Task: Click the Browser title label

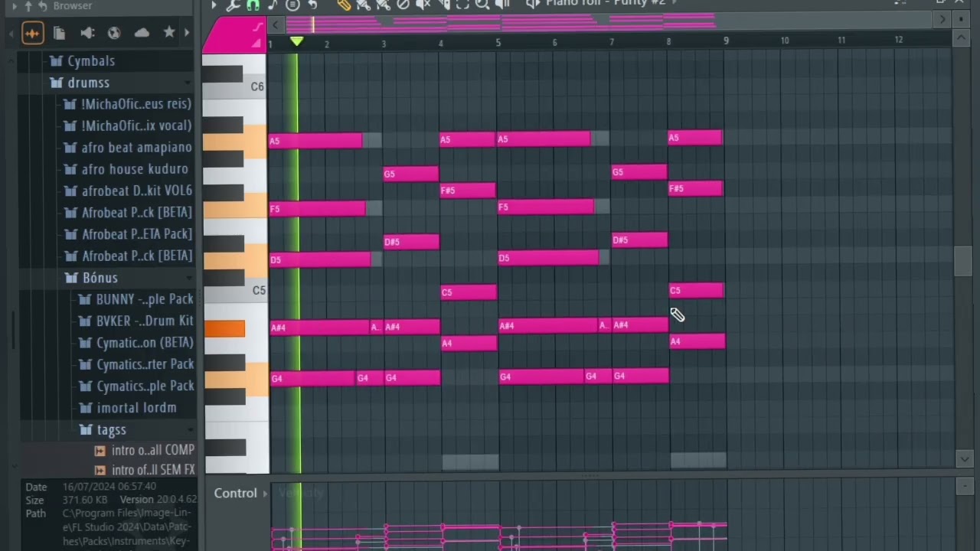Action: (72, 5)
